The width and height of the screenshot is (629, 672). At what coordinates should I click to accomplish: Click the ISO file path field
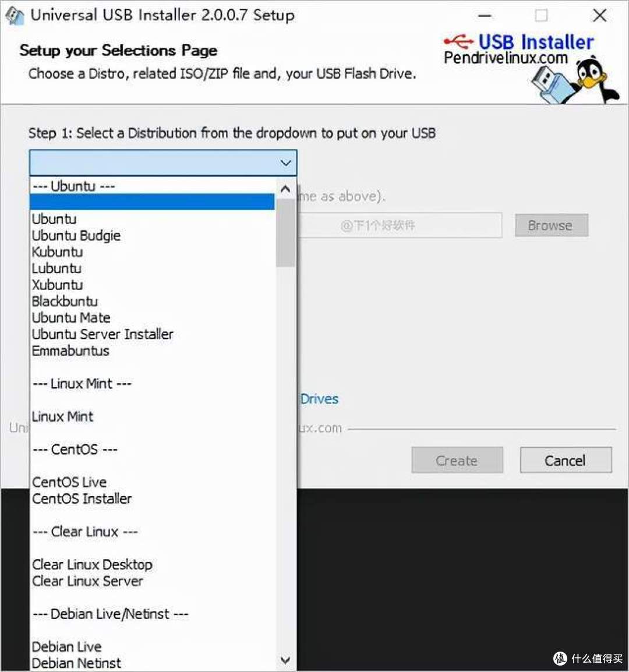400,225
